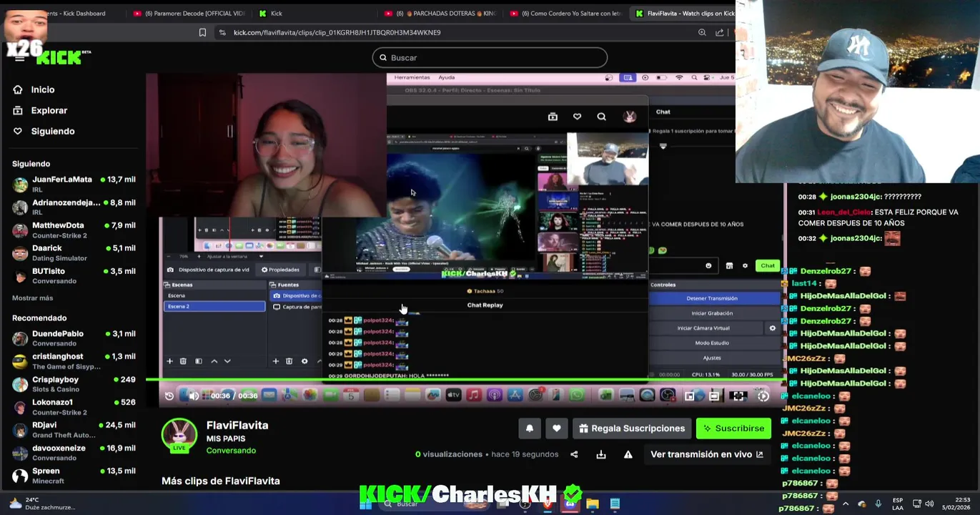Open the BUTIsito channel in the sidebar
This screenshot has width=980, height=515.
pyautogui.click(x=74, y=275)
